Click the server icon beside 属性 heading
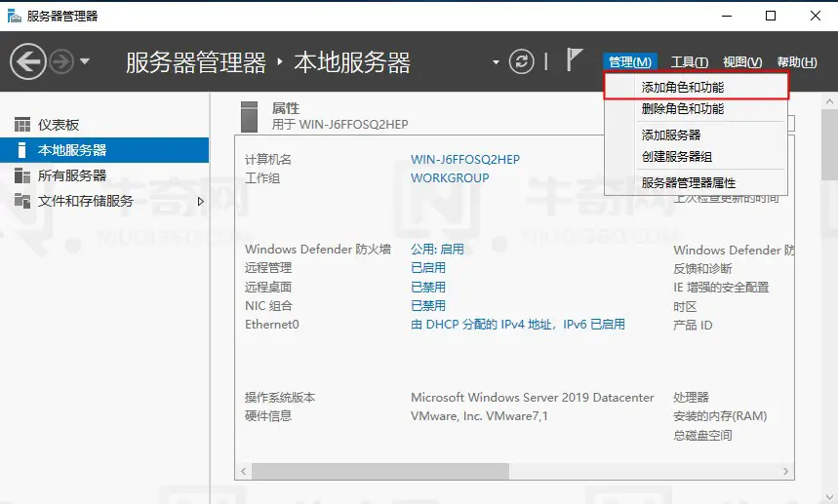838x504 pixels. click(x=249, y=116)
